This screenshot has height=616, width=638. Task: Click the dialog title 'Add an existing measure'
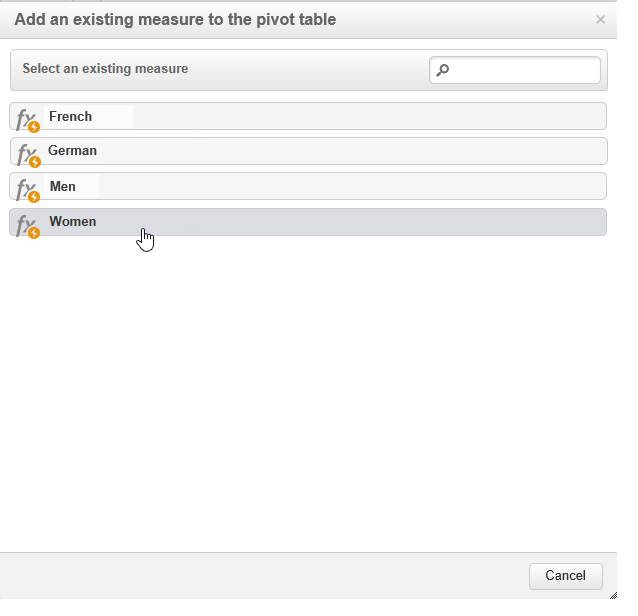175,19
